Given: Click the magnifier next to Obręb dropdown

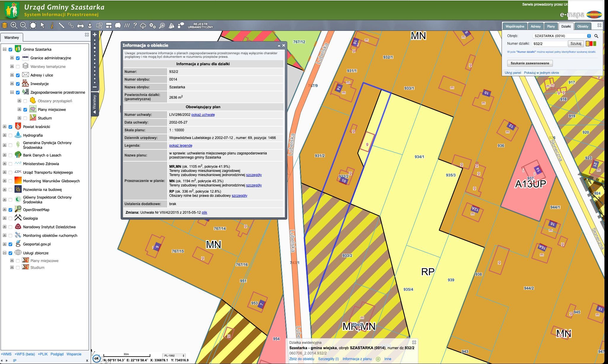Looking at the screenshot, I should [x=596, y=36].
